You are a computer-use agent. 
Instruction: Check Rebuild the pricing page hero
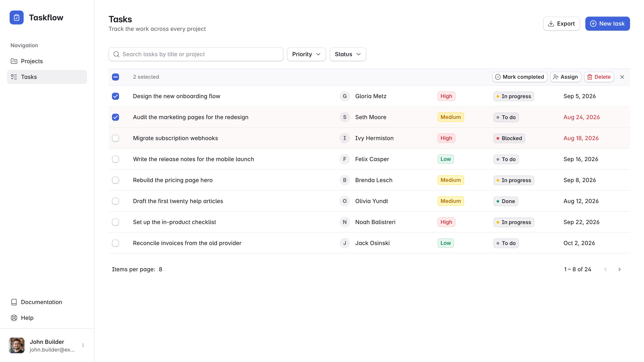(x=115, y=180)
